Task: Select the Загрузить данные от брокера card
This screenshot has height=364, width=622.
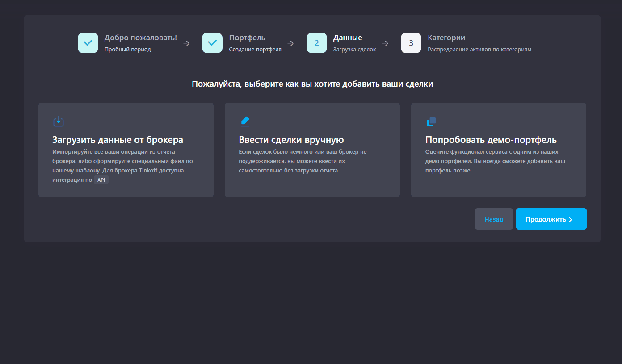Action: point(126,150)
